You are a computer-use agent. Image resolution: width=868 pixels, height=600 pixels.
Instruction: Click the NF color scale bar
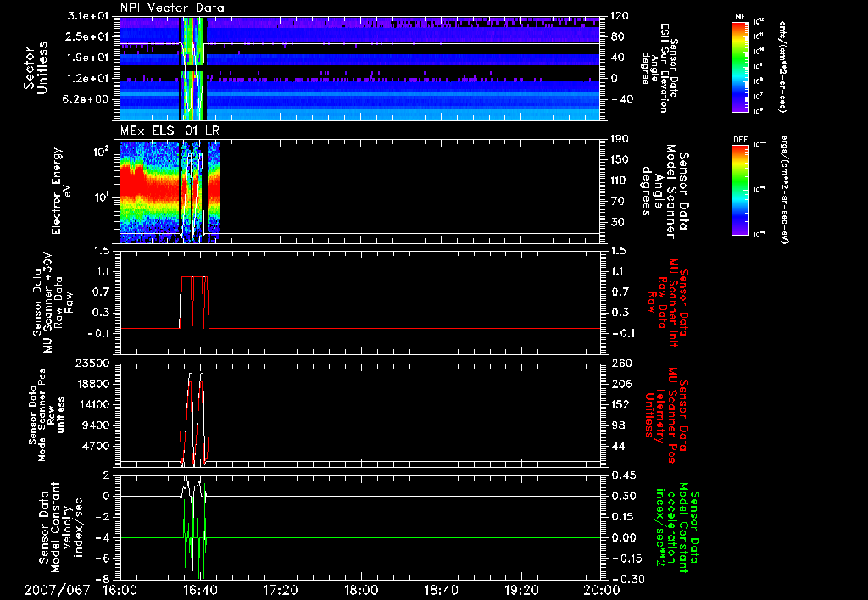tap(741, 66)
